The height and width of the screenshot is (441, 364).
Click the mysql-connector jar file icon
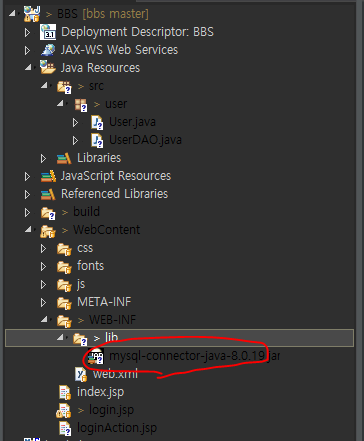click(96, 357)
